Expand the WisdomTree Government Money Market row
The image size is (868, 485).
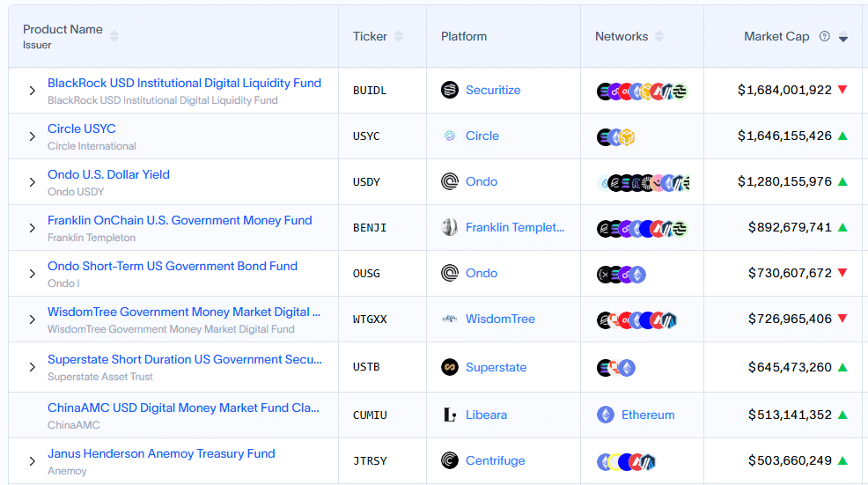[32, 320]
